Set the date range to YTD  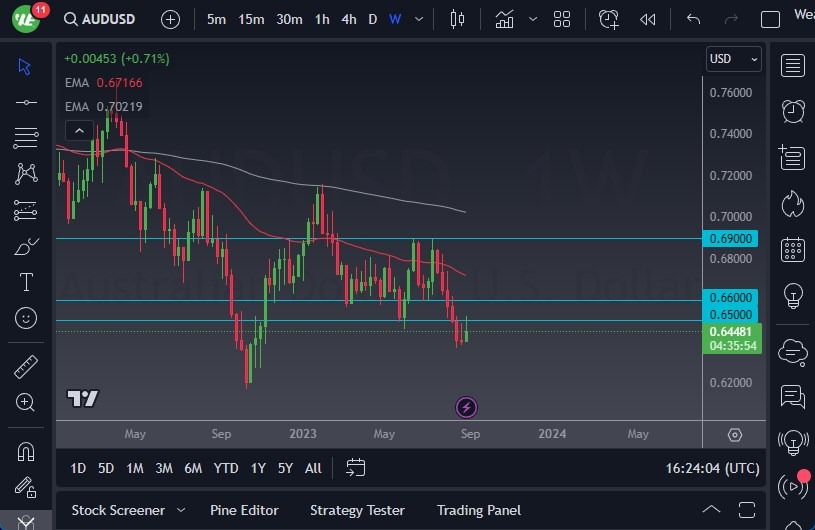coord(226,468)
